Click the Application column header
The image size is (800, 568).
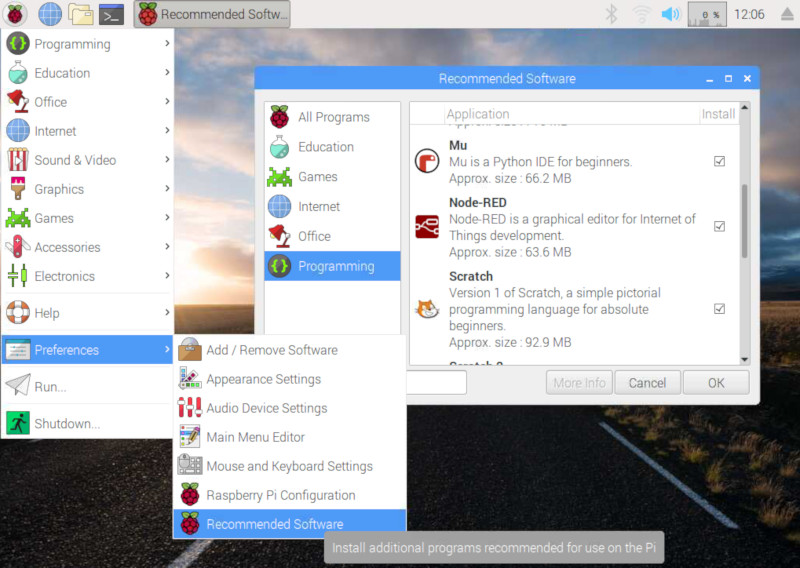571,113
